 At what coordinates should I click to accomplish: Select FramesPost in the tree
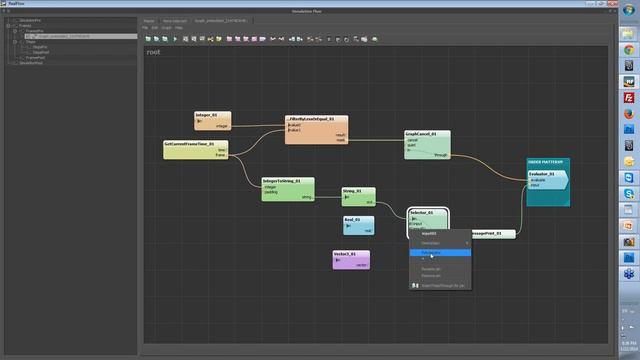[x=36, y=58]
